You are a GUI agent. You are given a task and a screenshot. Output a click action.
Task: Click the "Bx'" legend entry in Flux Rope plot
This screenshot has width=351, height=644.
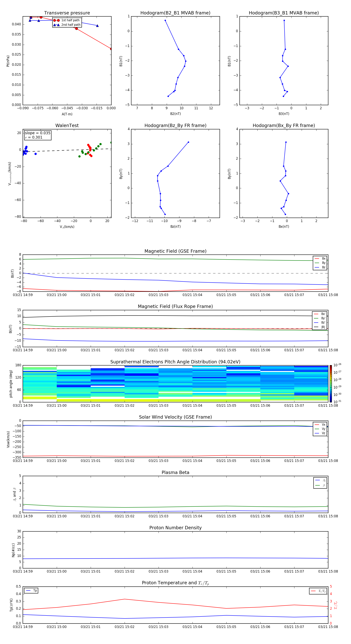pyautogui.click(x=320, y=314)
